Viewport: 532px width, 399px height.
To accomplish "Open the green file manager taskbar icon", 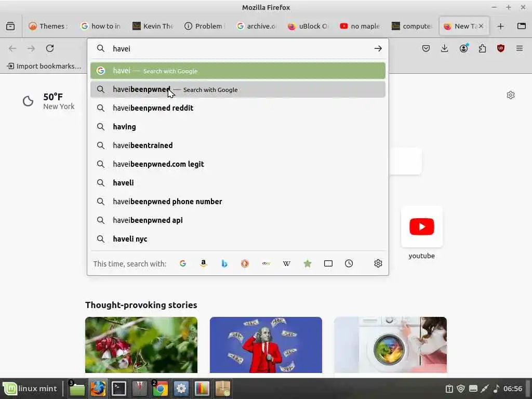I will point(77,389).
